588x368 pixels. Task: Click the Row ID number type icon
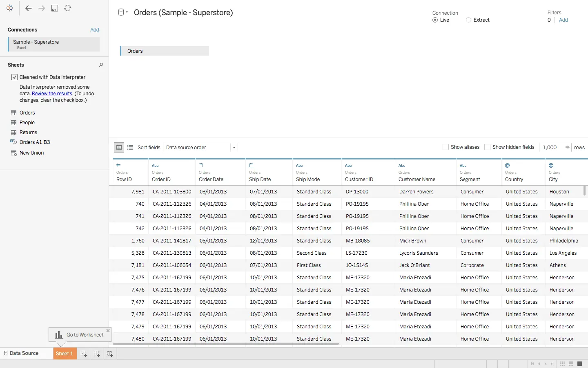coord(118,165)
